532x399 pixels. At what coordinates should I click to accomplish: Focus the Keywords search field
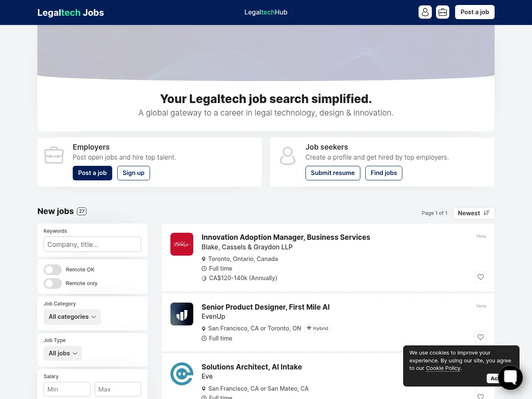(92, 244)
